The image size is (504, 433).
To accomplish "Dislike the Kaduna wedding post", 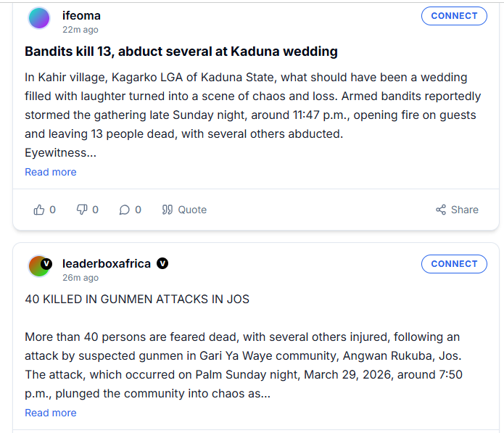I will click(87, 210).
